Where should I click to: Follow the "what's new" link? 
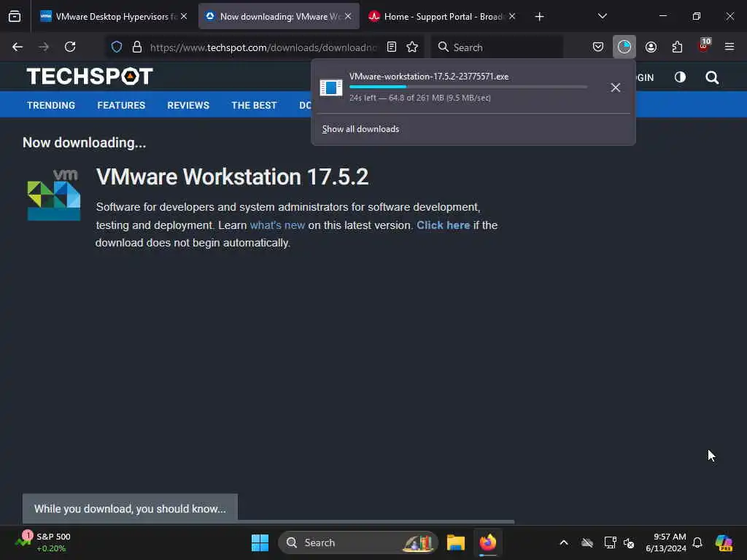277,225
